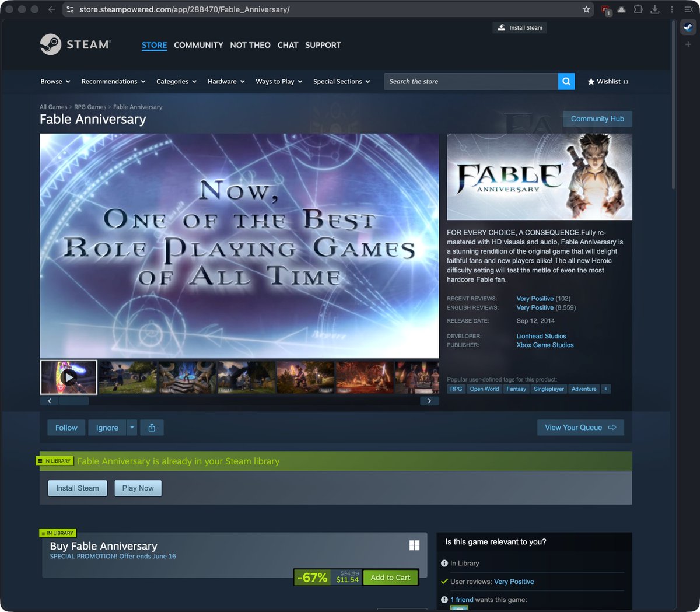
Task: Open the browser three-dot menu
Action: tap(671, 9)
